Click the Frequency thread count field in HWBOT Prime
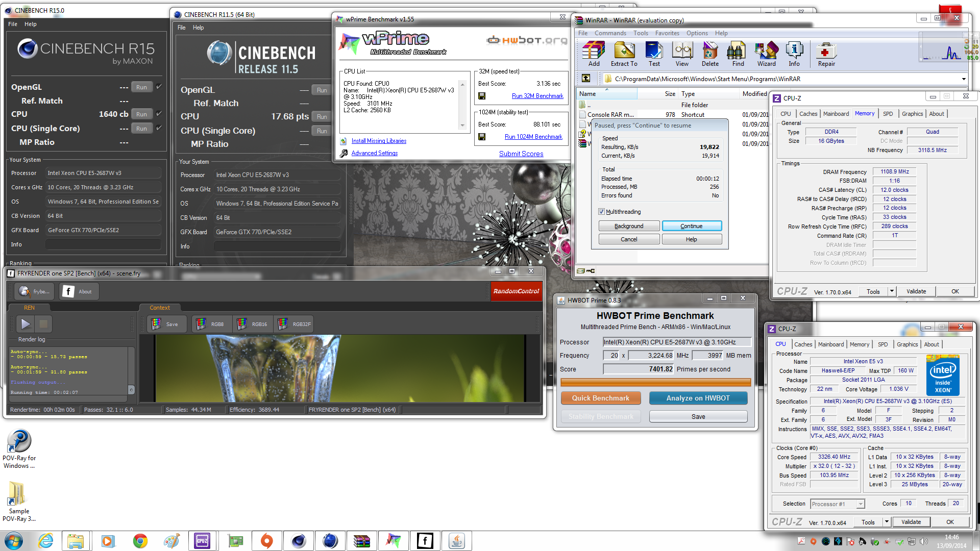 [x=611, y=356]
